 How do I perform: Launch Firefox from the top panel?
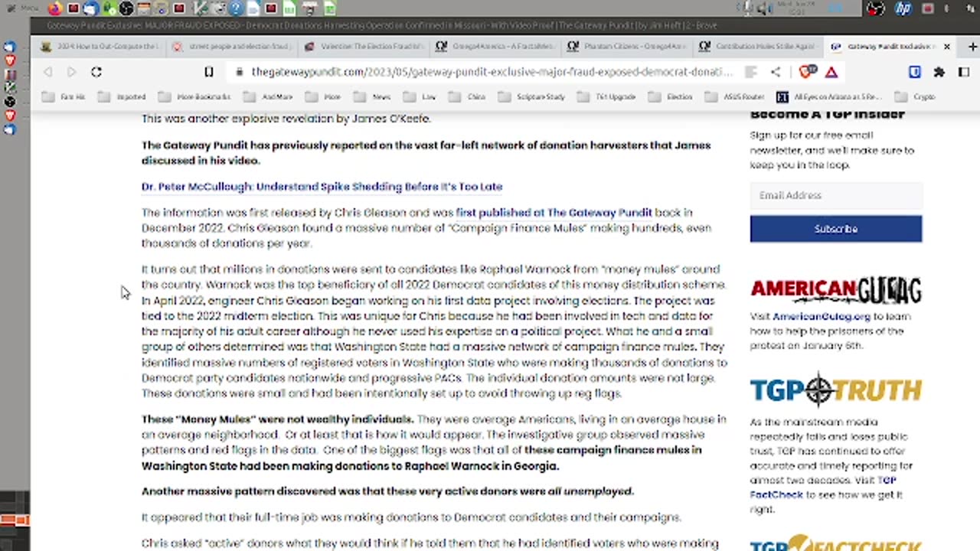pos(55,9)
